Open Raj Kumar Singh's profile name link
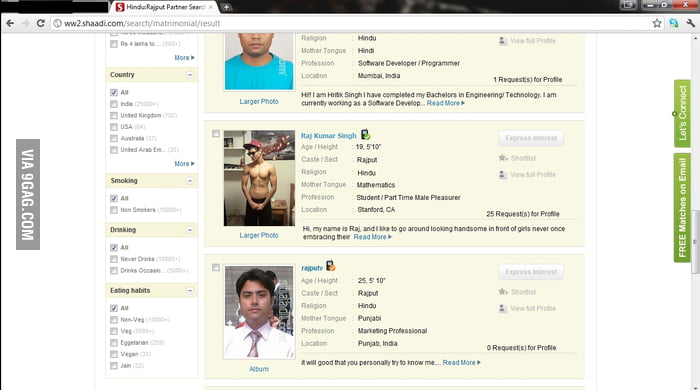Screen dimensions: 700x390 point(329,136)
